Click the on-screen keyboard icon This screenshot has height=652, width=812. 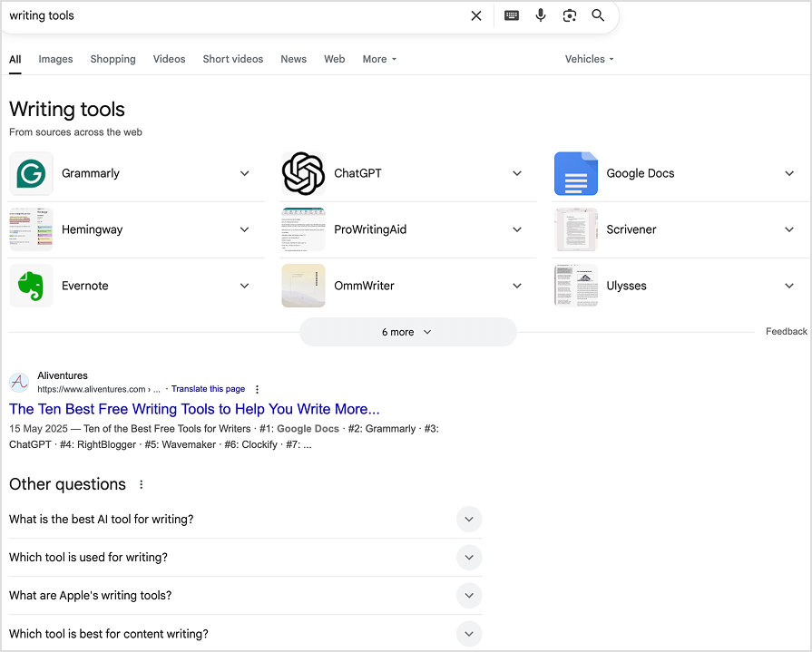[x=511, y=15]
